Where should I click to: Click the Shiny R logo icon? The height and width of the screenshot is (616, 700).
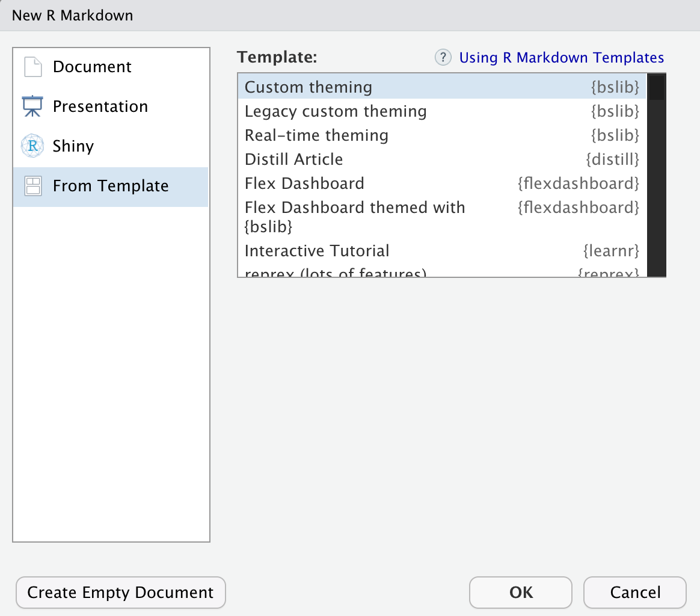tap(32, 146)
